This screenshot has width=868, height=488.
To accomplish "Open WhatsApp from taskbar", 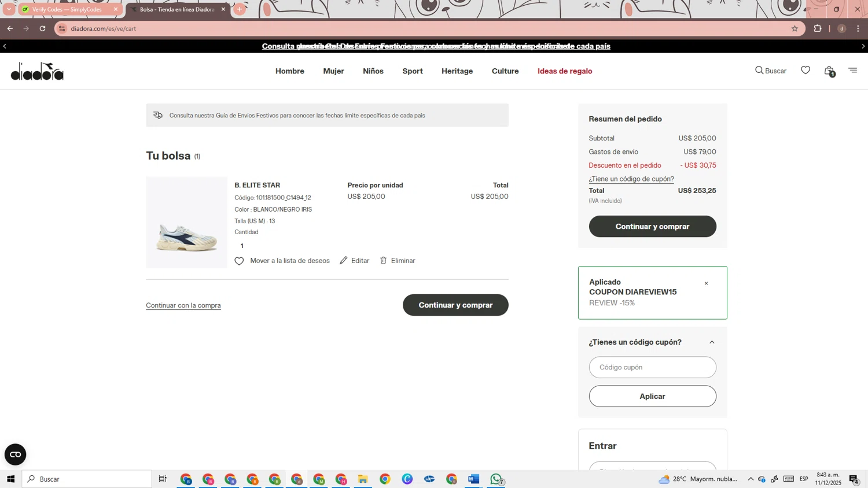I will 496,479.
